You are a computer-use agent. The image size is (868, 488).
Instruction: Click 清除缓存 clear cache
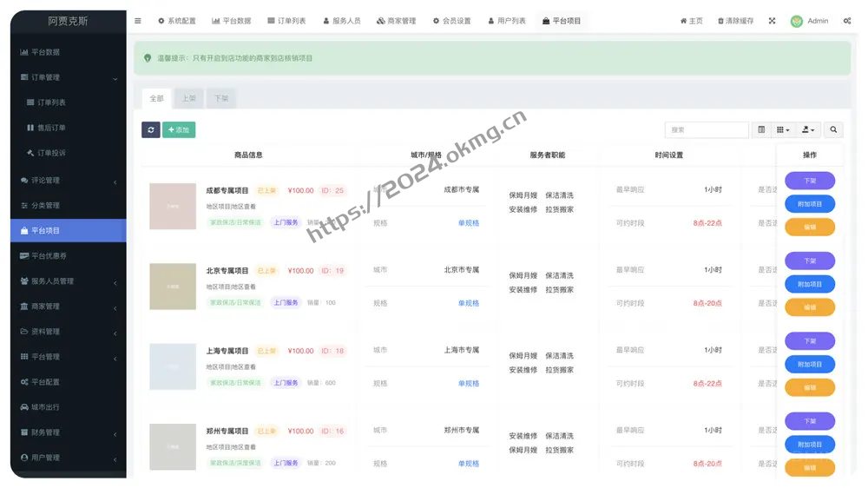[736, 21]
